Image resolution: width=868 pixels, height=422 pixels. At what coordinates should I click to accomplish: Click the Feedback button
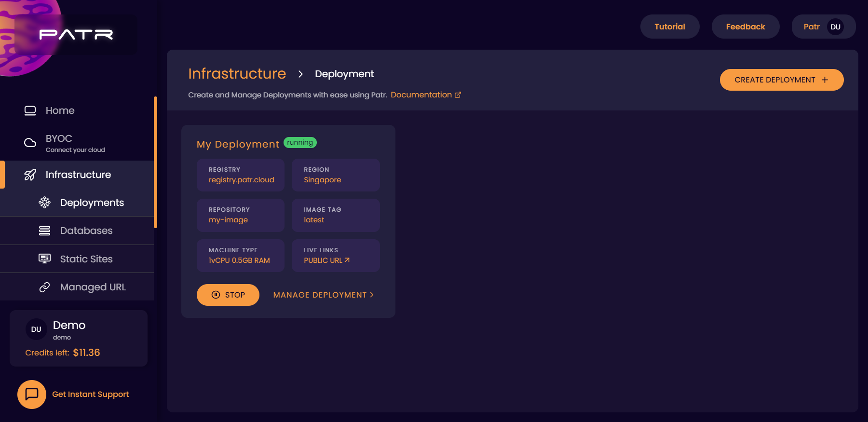tap(746, 27)
